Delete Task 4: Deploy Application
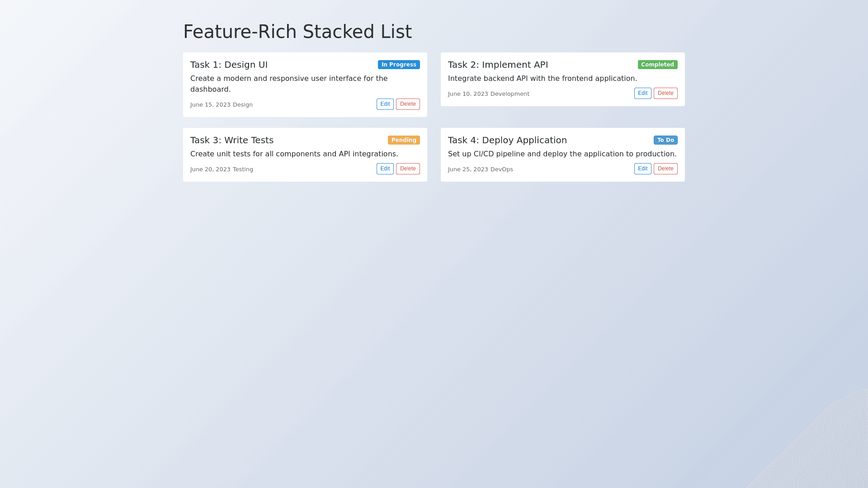Screen dimensions: 868x488 coord(665,169)
